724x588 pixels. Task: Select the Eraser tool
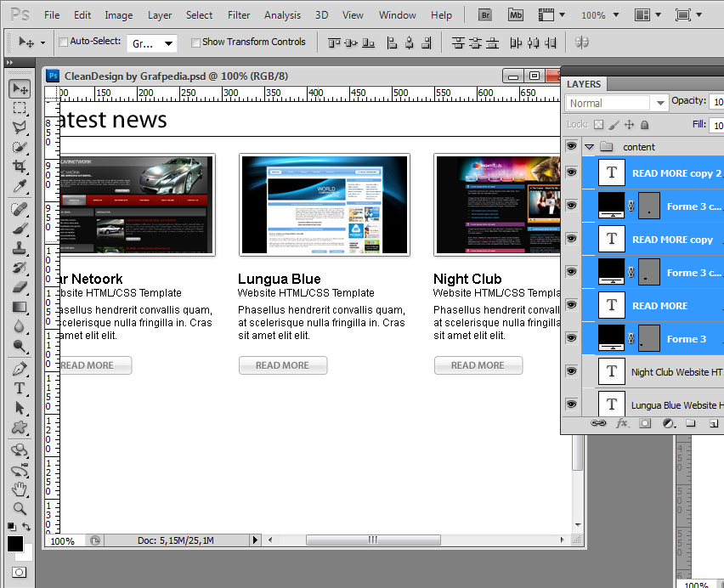coord(20,287)
